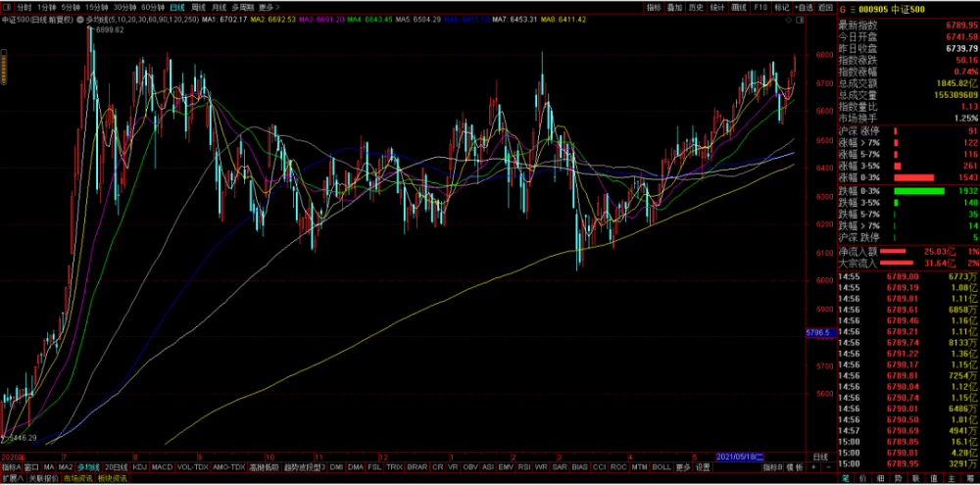Switch to 15分钟 timeframe

[97, 8]
